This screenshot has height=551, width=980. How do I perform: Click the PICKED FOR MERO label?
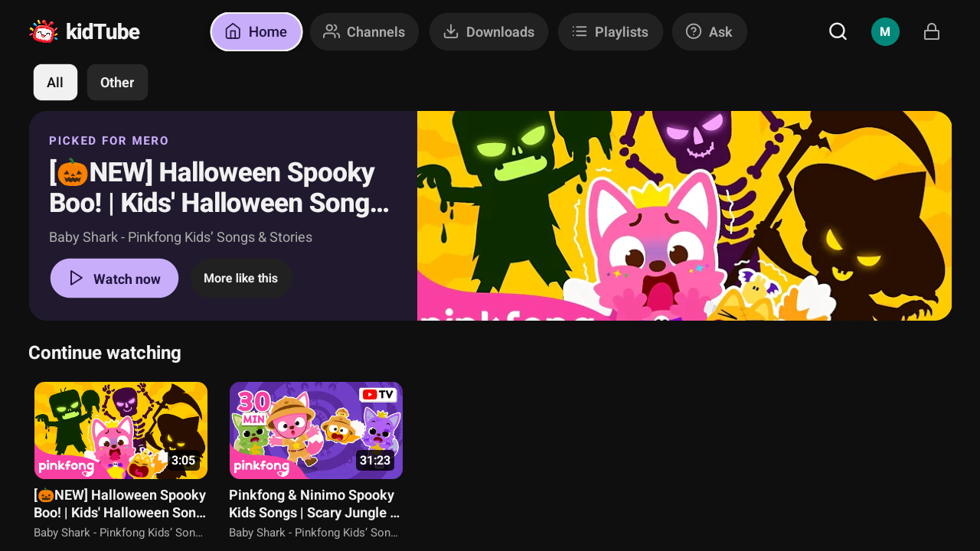tap(109, 141)
